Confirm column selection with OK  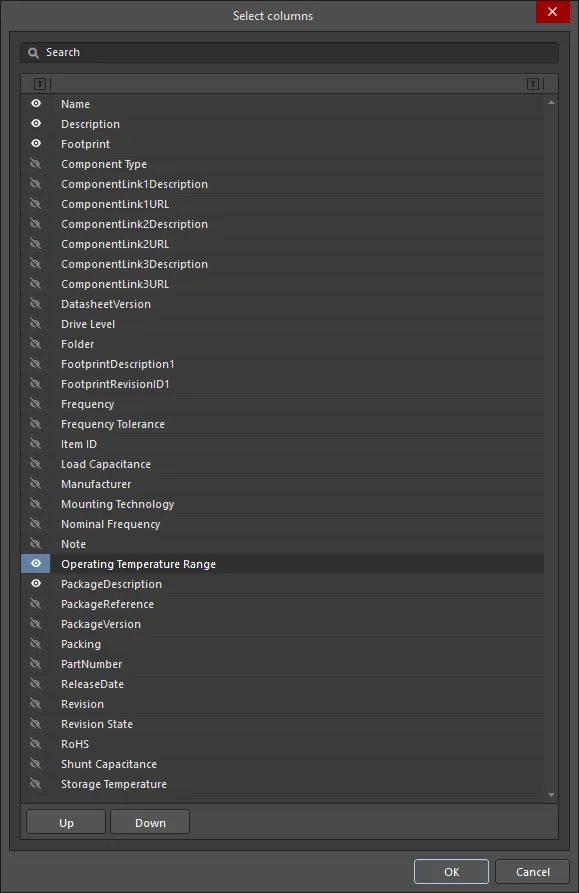pos(451,871)
